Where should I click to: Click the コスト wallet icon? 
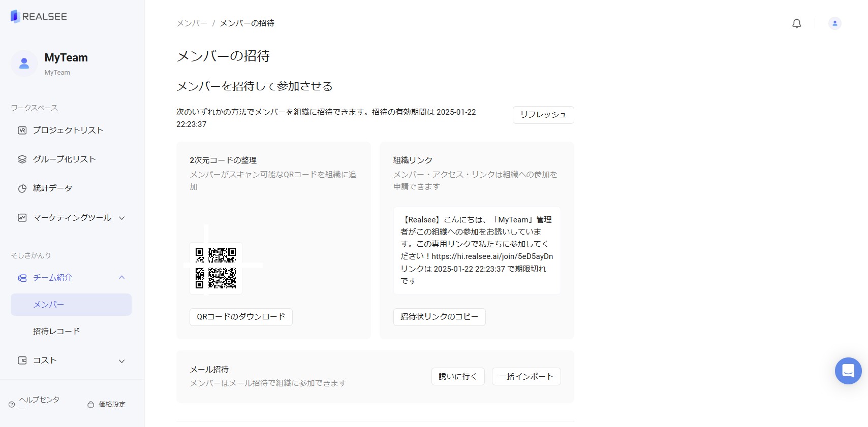pyautogui.click(x=22, y=360)
